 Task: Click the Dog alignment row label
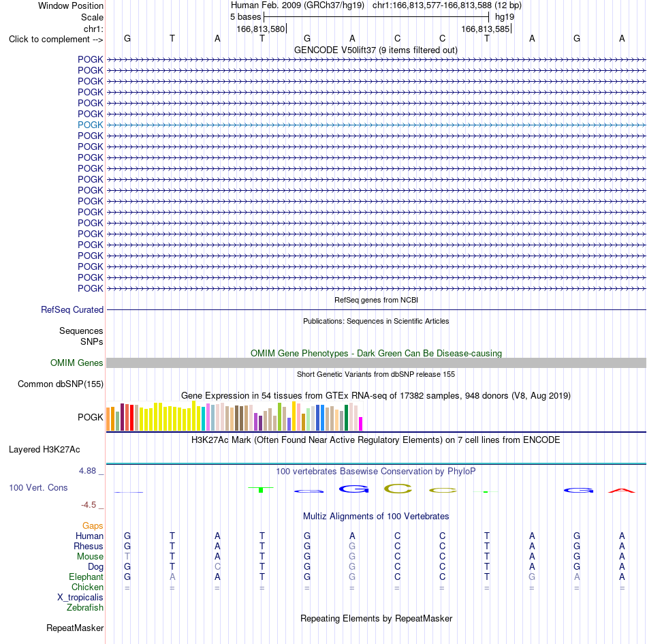(95, 567)
